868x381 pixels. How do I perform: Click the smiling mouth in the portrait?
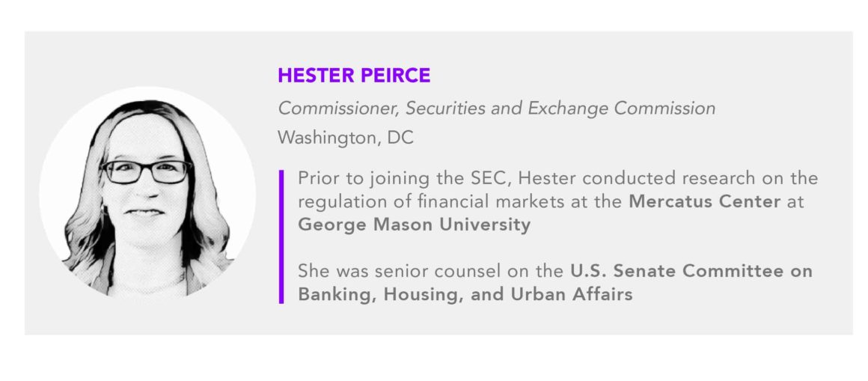click(x=144, y=212)
